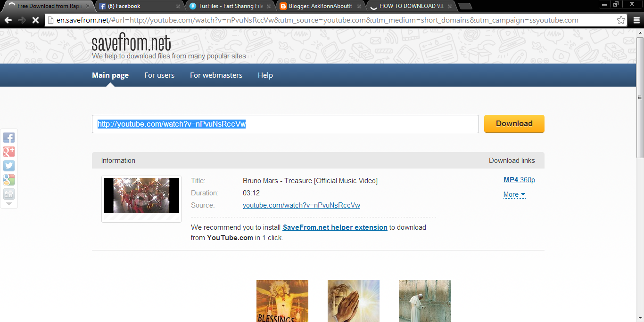Click the praying hands ad image

(x=354, y=301)
